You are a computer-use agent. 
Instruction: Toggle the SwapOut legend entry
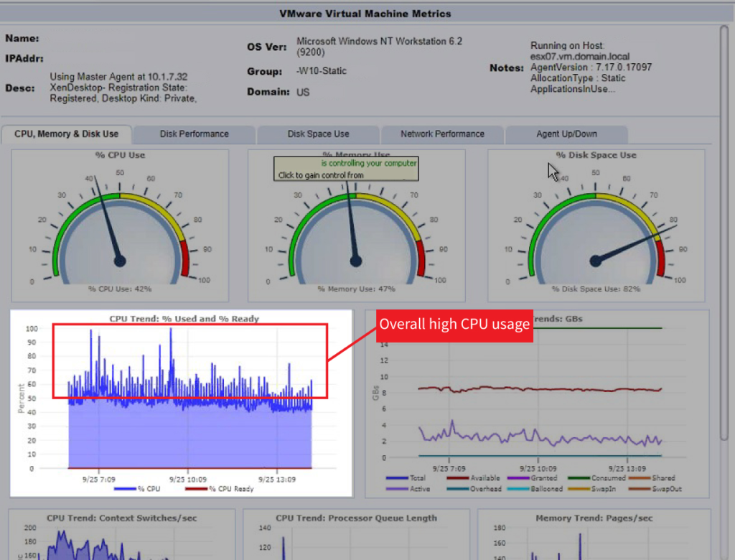click(655, 489)
